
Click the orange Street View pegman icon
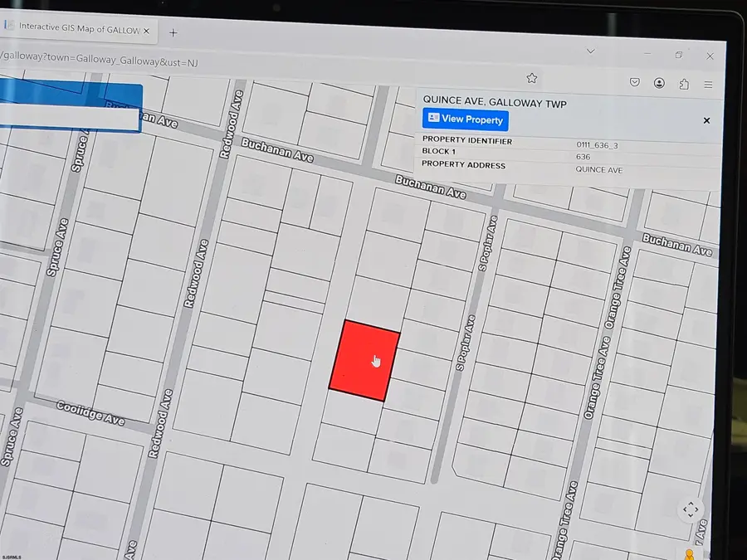[x=690, y=554]
